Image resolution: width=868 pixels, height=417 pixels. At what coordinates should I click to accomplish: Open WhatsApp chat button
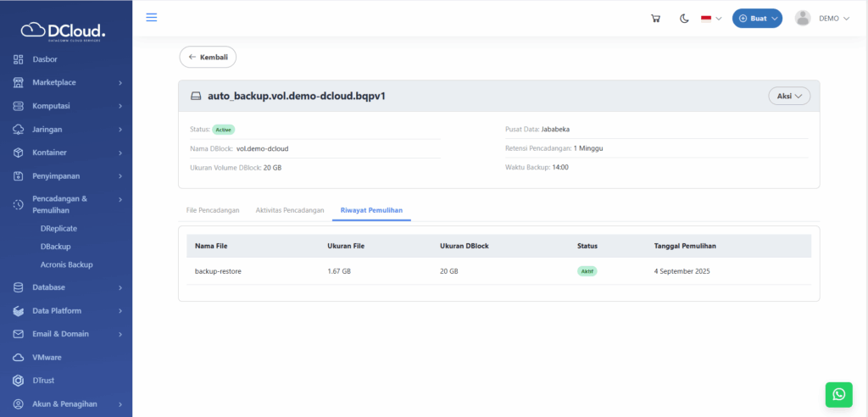(838, 394)
